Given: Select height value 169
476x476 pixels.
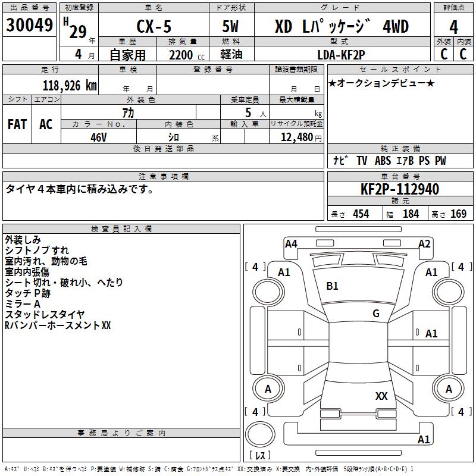Looking at the screenshot, I should coord(458,214).
